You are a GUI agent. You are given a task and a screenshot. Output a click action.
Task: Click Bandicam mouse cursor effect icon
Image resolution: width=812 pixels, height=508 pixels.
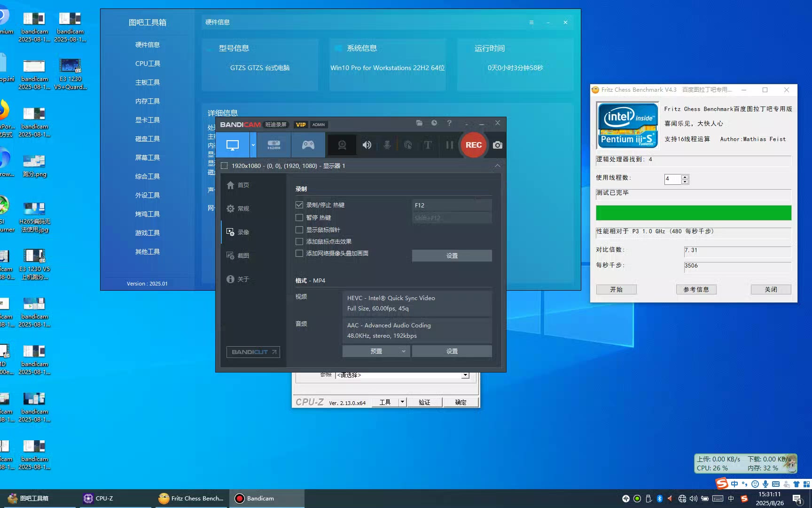[x=408, y=145]
